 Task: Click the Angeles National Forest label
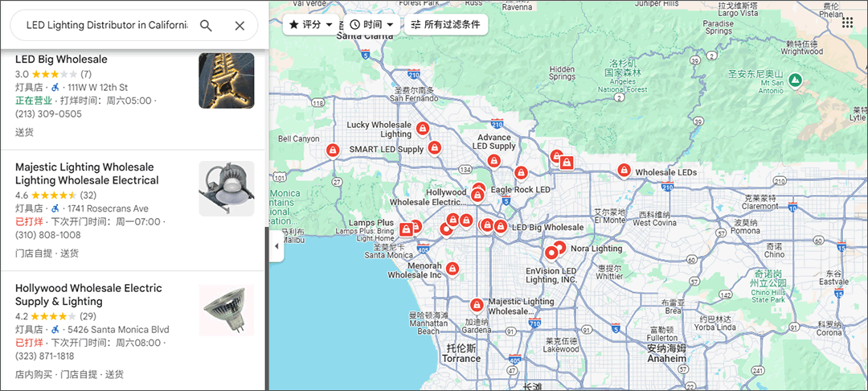click(623, 76)
